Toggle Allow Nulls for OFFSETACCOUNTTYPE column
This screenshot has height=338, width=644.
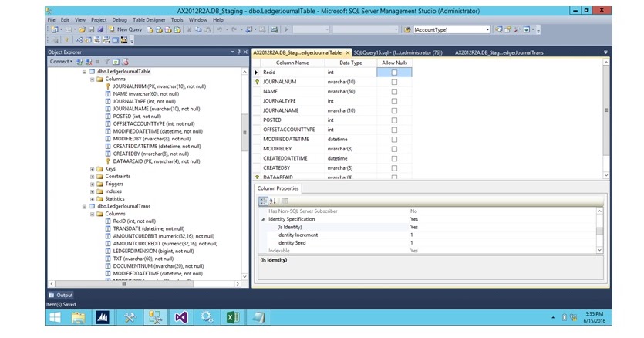[394, 130]
